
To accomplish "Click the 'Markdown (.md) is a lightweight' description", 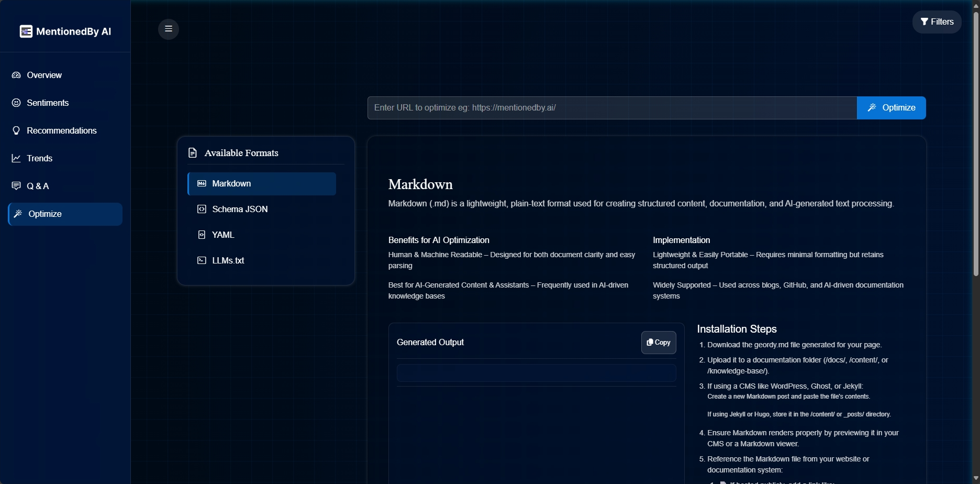I will coord(641,203).
